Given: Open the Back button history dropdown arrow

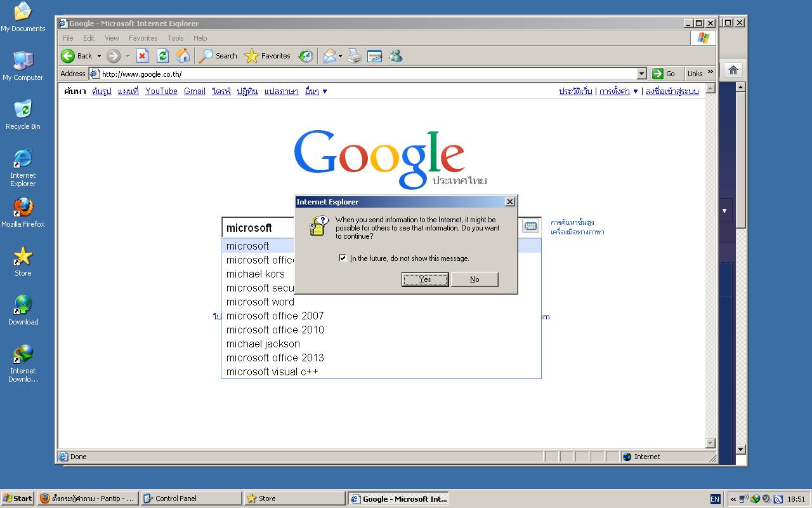Looking at the screenshot, I should coord(99,56).
